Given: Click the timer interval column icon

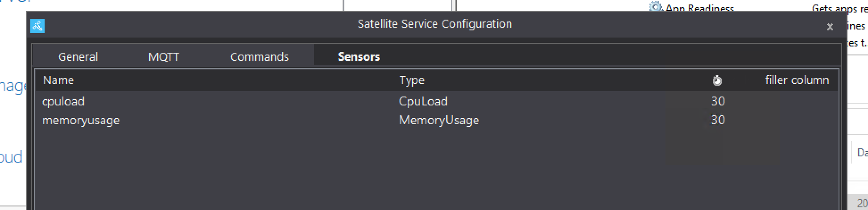Looking at the screenshot, I should [x=717, y=80].
